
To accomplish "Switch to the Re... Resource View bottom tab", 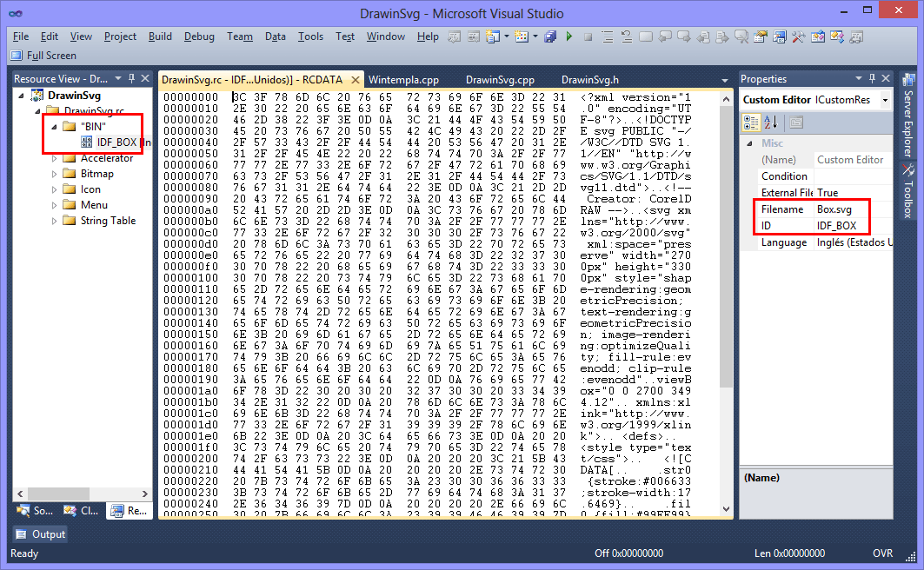I will (130, 511).
